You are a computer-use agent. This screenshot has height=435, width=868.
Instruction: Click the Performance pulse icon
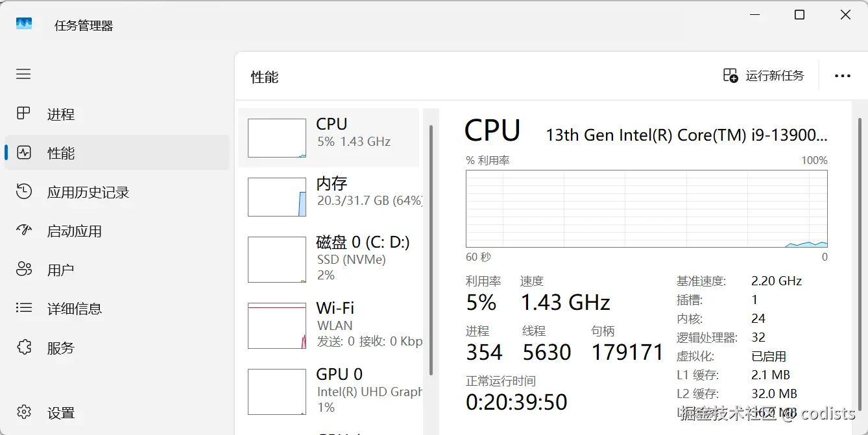tap(24, 153)
